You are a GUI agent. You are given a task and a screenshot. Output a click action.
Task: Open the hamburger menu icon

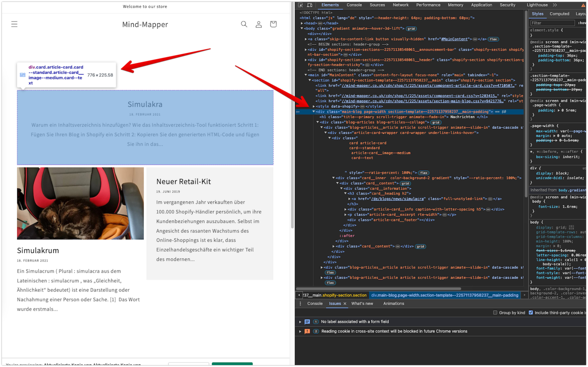click(14, 24)
